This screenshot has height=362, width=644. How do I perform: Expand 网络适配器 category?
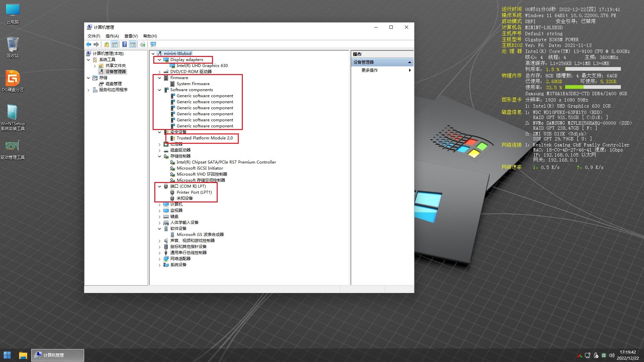pos(160,259)
